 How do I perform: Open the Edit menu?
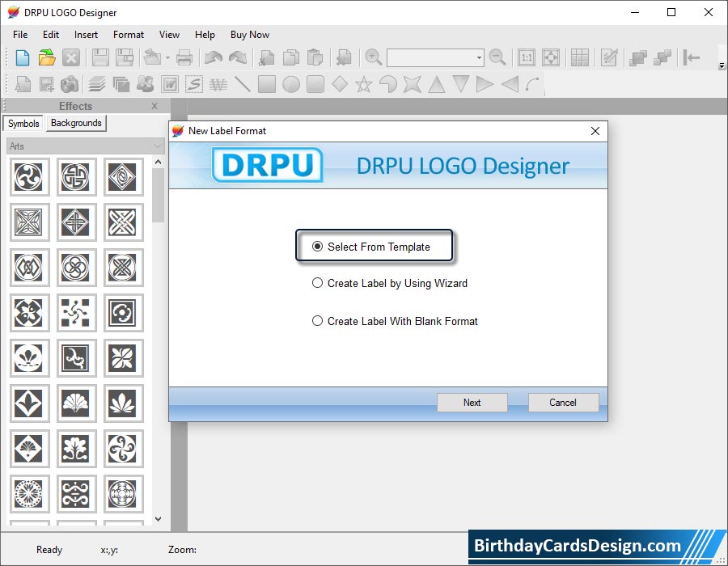click(51, 35)
